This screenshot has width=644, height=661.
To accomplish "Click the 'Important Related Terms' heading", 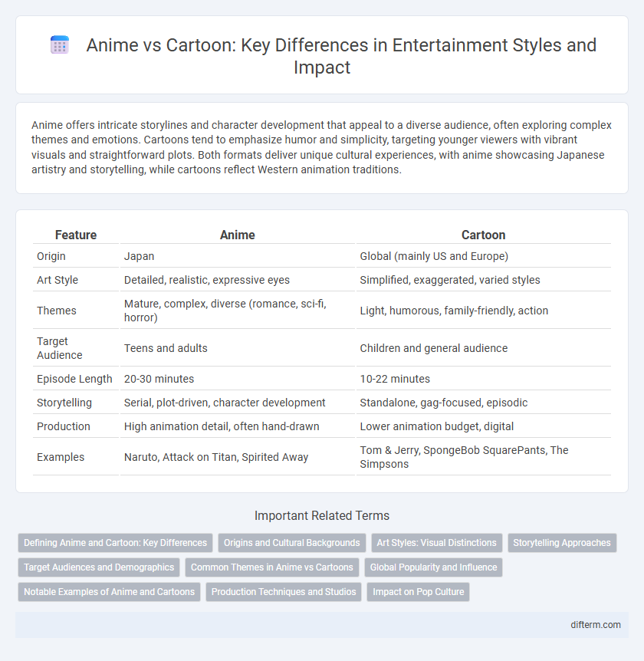I will tap(322, 515).
